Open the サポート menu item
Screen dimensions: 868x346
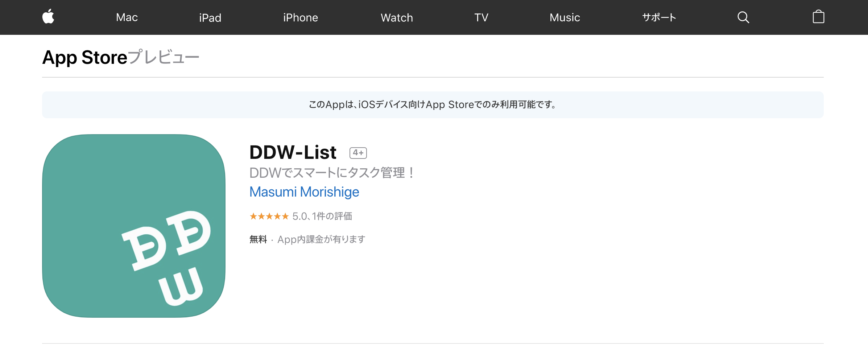(x=659, y=17)
